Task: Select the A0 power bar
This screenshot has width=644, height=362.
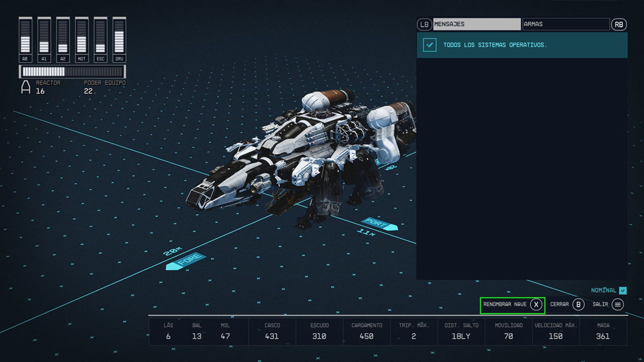Action: click(x=25, y=40)
